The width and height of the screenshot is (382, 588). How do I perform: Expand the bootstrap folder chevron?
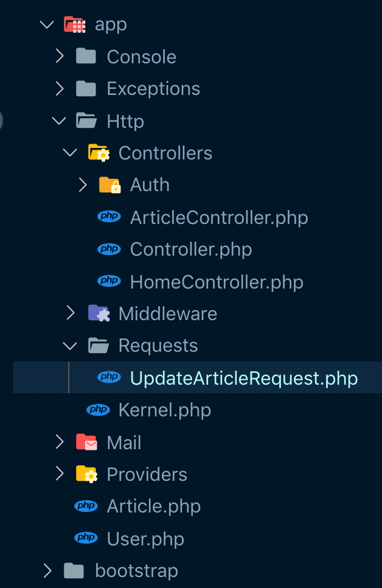coord(47,570)
